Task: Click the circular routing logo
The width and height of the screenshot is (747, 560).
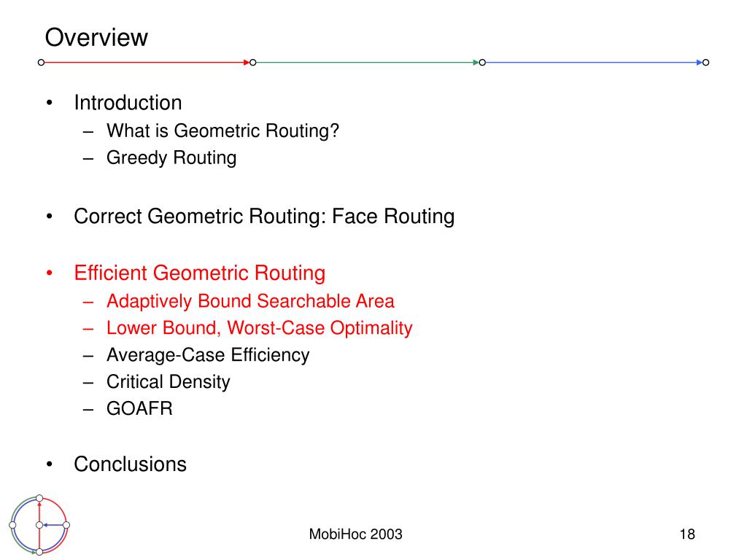Action: [39, 525]
